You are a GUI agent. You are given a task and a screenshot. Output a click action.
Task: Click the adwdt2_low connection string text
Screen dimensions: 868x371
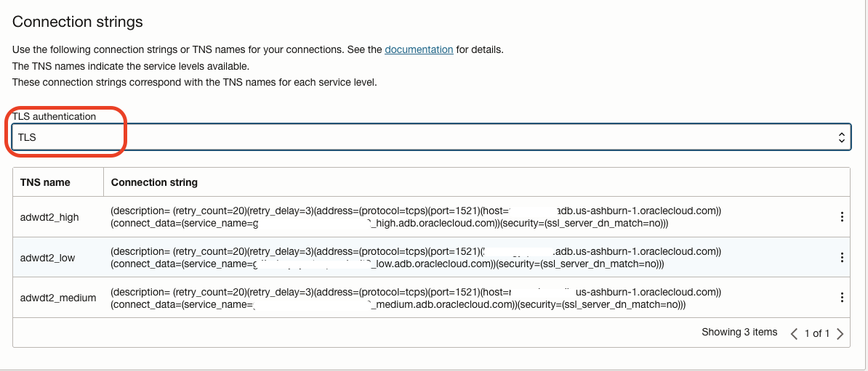click(415, 258)
